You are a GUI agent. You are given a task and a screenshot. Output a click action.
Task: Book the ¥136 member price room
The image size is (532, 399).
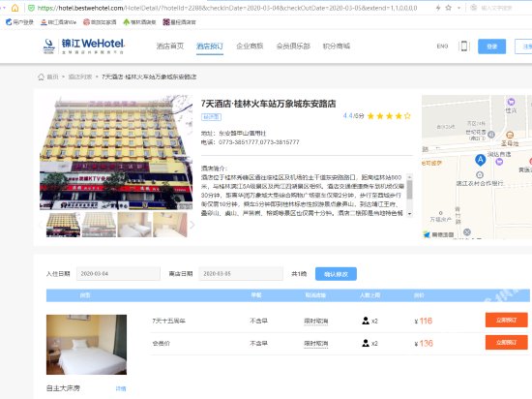(x=506, y=342)
